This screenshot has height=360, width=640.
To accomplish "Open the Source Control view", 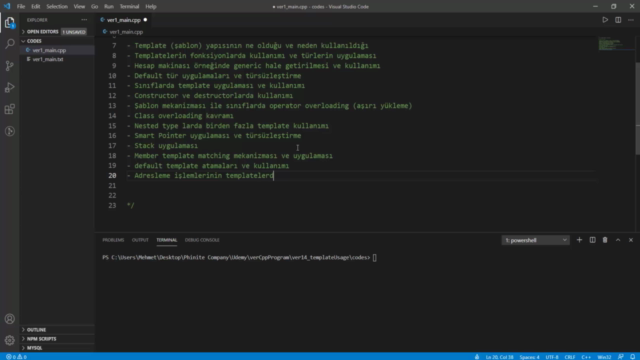I will (x=9, y=66).
